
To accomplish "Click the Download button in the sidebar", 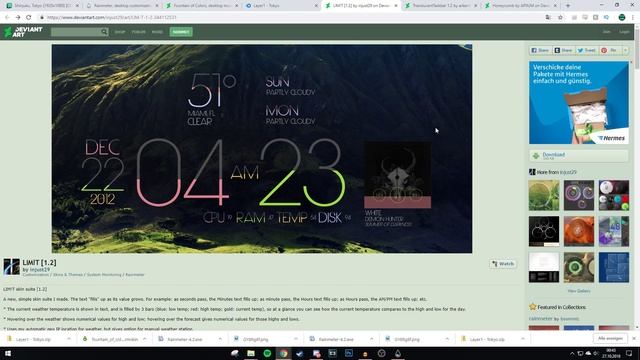I will click(579, 156).
